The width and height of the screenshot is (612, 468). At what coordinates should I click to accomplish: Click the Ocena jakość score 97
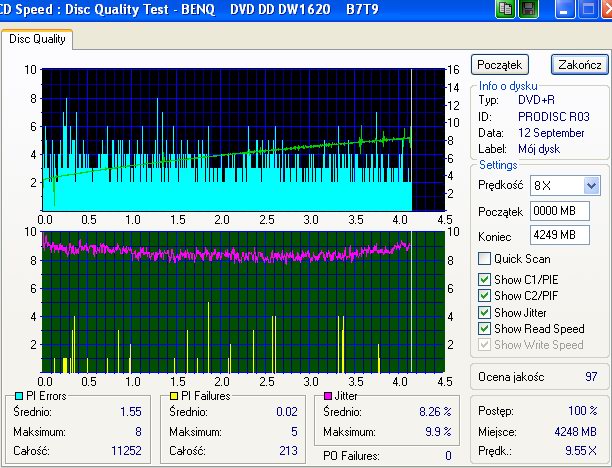click(591, 377)
